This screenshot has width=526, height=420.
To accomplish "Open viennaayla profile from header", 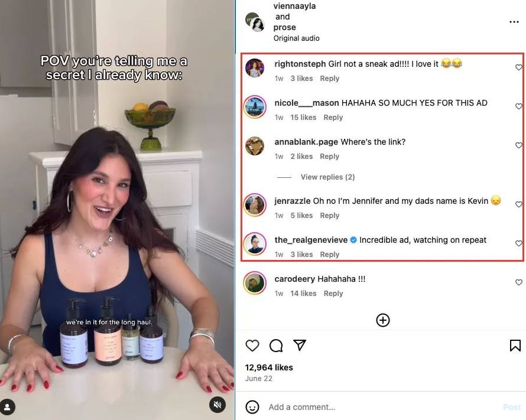I will pos(294,6).
